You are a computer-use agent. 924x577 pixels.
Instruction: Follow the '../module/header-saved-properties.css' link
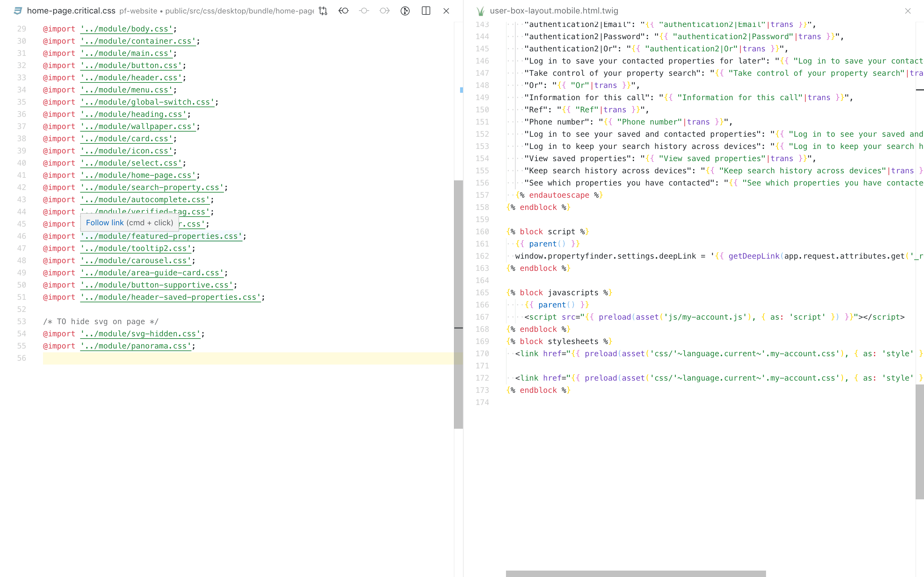pos(170,297)
